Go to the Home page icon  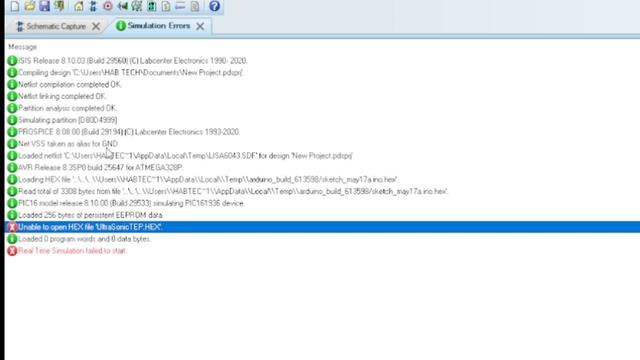pos(79,6)
